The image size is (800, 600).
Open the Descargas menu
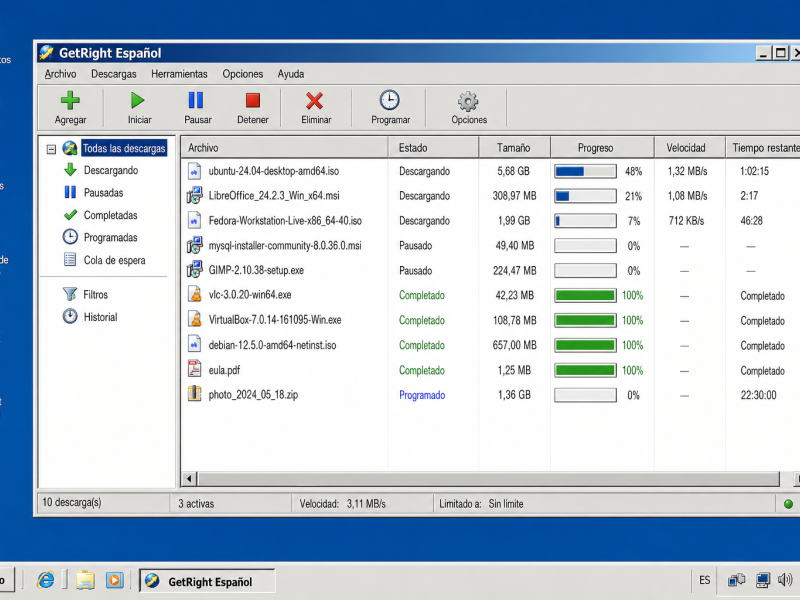point(114,74)
